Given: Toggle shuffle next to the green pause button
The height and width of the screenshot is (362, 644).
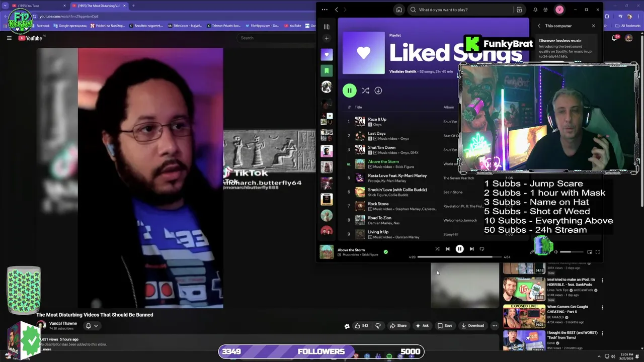Looking at the screenshot, I should [365, 90].
